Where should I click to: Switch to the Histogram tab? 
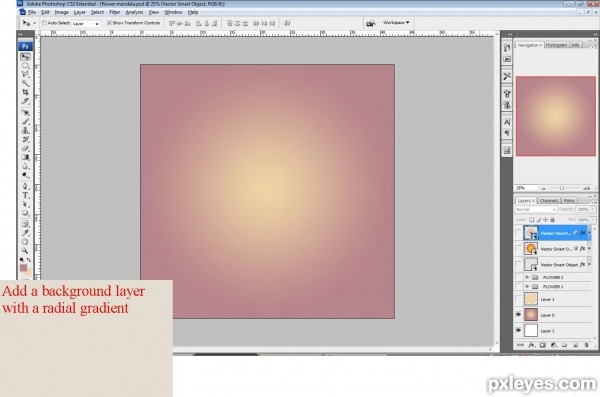click(556, 45)
